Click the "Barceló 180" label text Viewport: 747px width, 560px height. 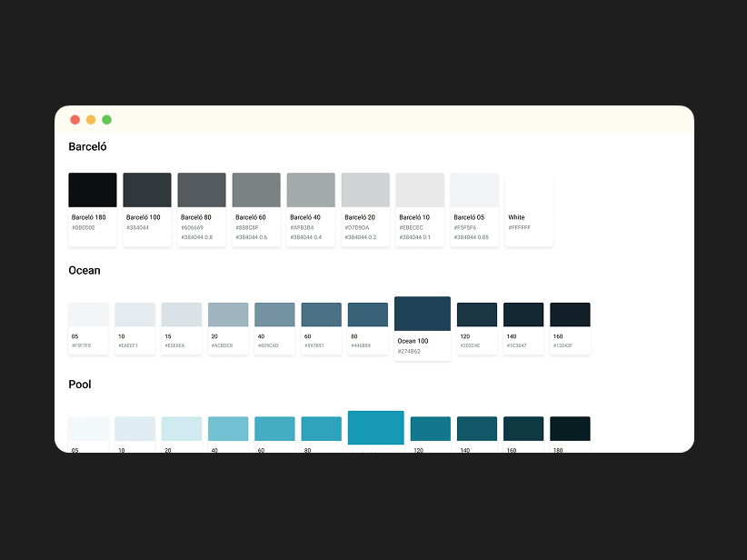[89, 217]
